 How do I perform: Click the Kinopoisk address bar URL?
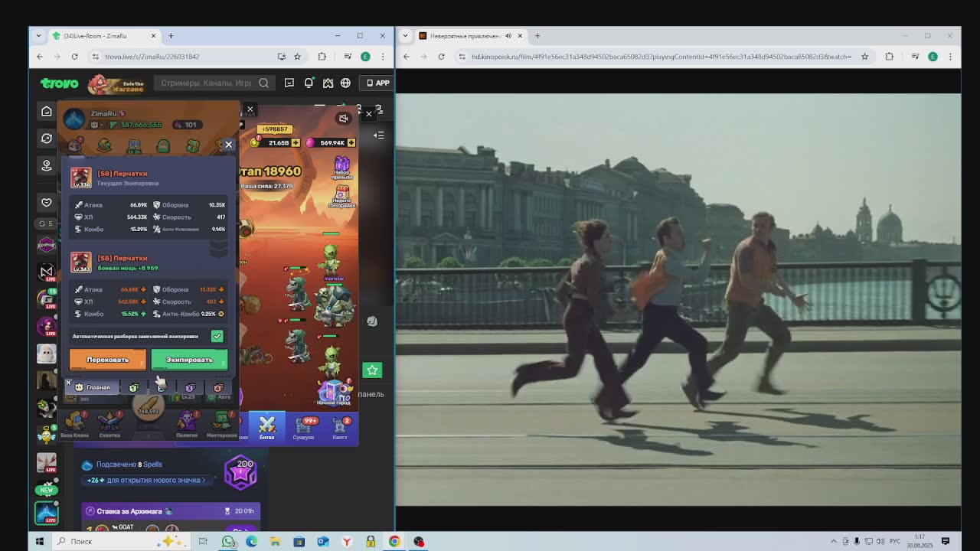point(661,57)
